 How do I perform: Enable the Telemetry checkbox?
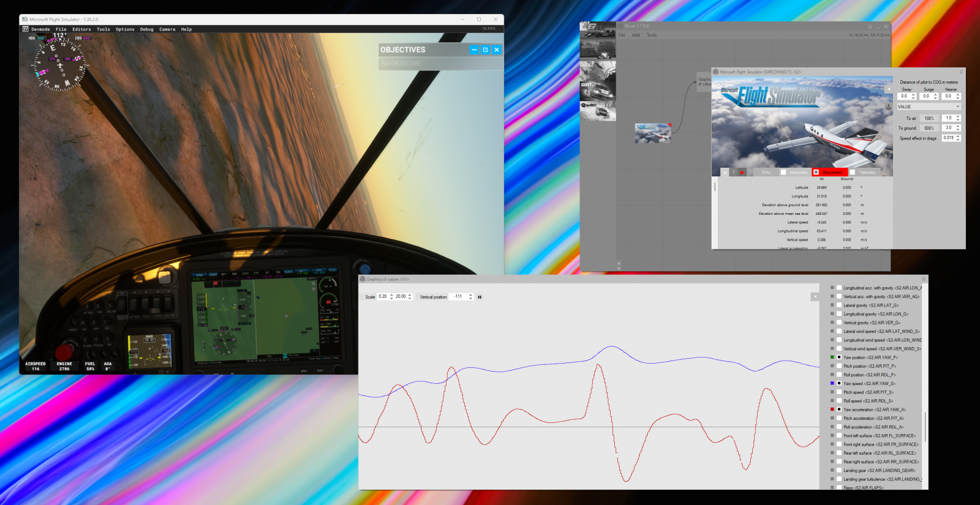853,173
